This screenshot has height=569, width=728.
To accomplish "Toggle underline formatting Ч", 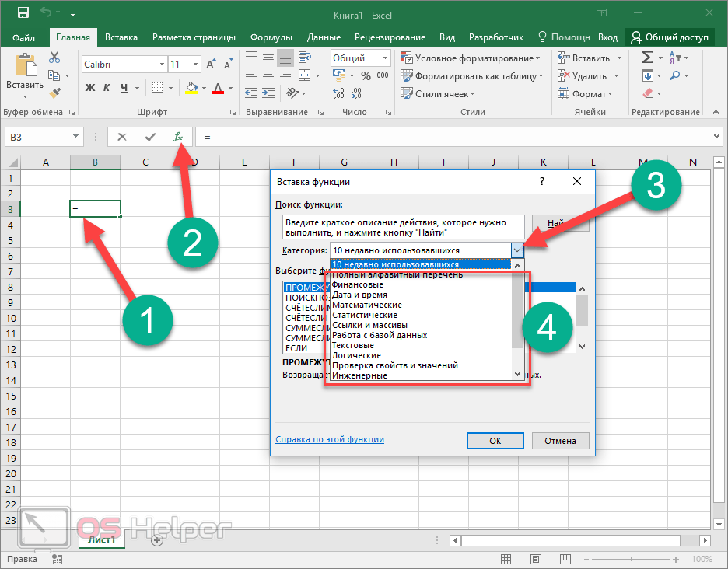I will pyautogui.click(x=123, y=88).
